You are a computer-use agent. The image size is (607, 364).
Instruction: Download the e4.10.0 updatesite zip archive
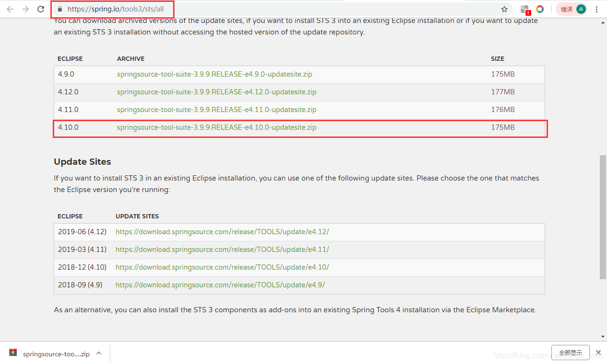(217, 127)
